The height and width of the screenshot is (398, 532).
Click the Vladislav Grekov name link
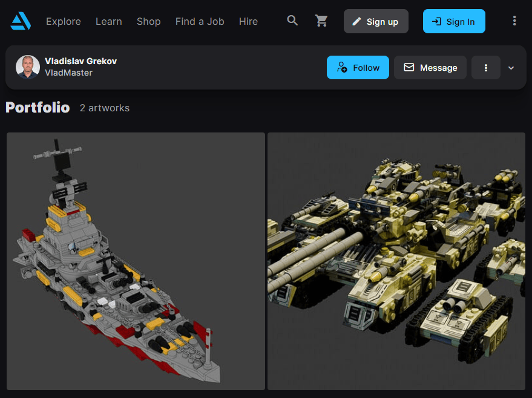[x=80, y=61]
